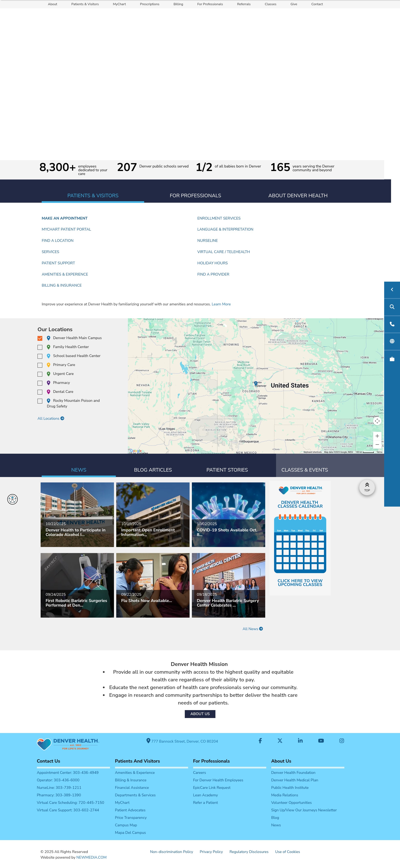Open Denver Health Facebook page icon

tap(260, 741)
